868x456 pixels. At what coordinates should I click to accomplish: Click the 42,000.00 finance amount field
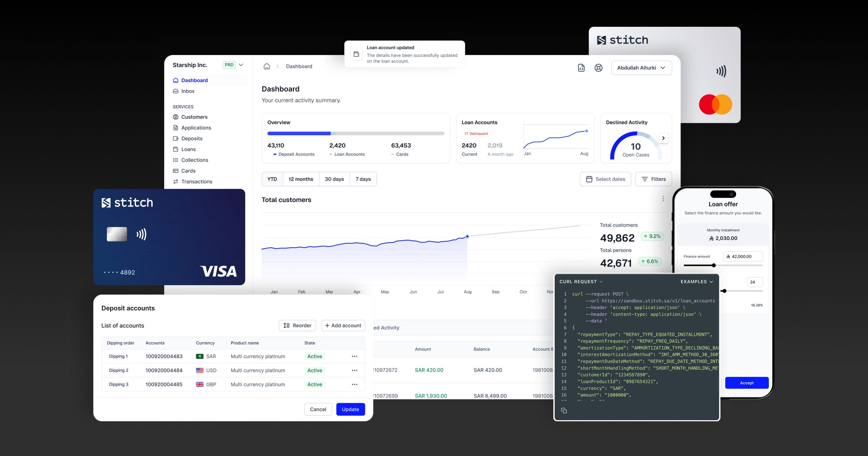coord(743,257)
